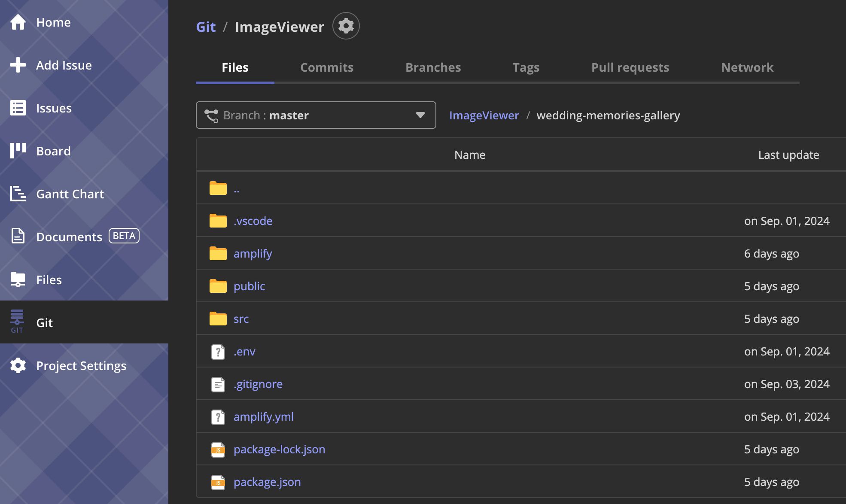The image size is (846, 504).
Task: Open the package.json file link
Action: pos(267,482)
